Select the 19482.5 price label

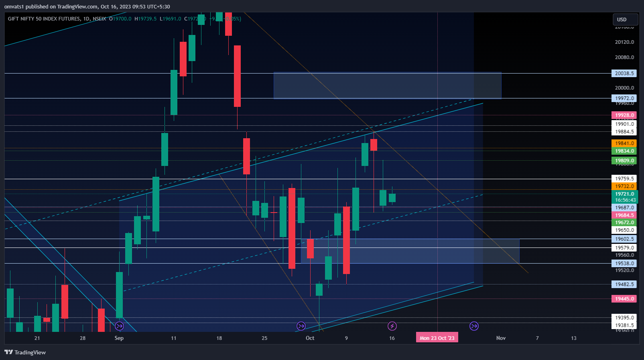tap(624, 284)
